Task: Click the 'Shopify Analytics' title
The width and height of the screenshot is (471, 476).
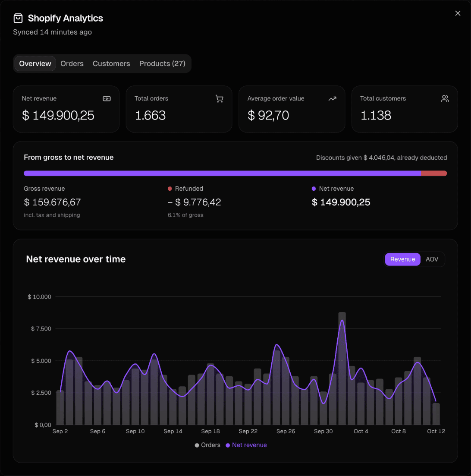Action: click(66, 18)
